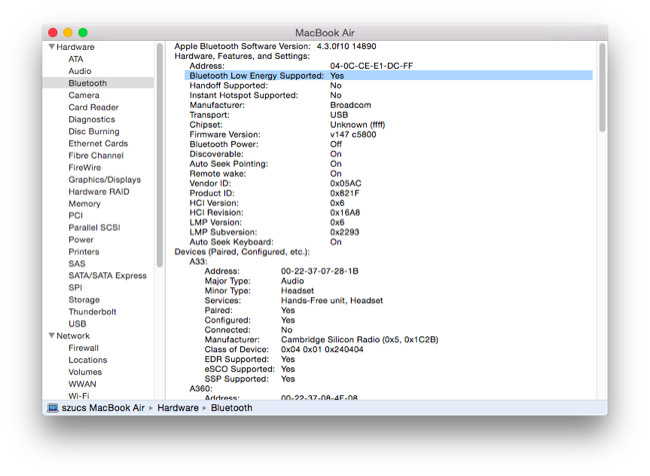Select Diagnostics in the sidebar
The width and height of the screenshot is (650, 476).
[x=92, y=119]
